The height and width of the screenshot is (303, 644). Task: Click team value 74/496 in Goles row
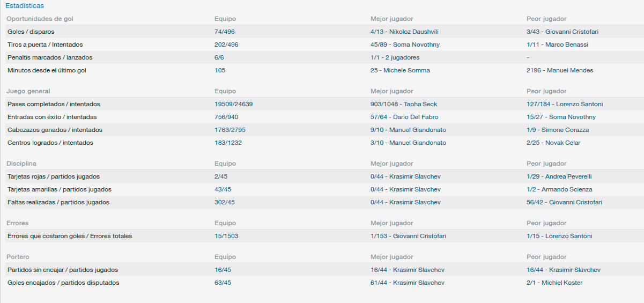point(225,32)
